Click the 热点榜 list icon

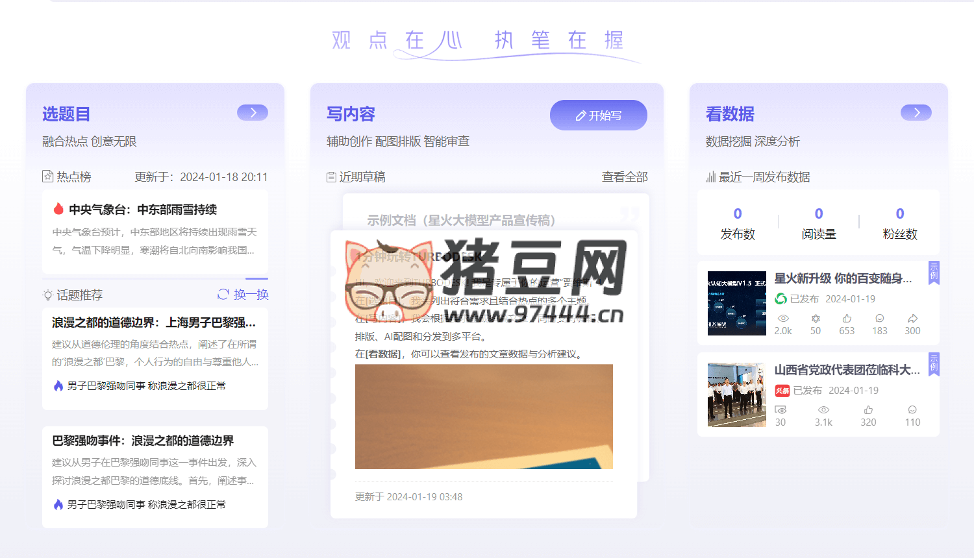47,177
